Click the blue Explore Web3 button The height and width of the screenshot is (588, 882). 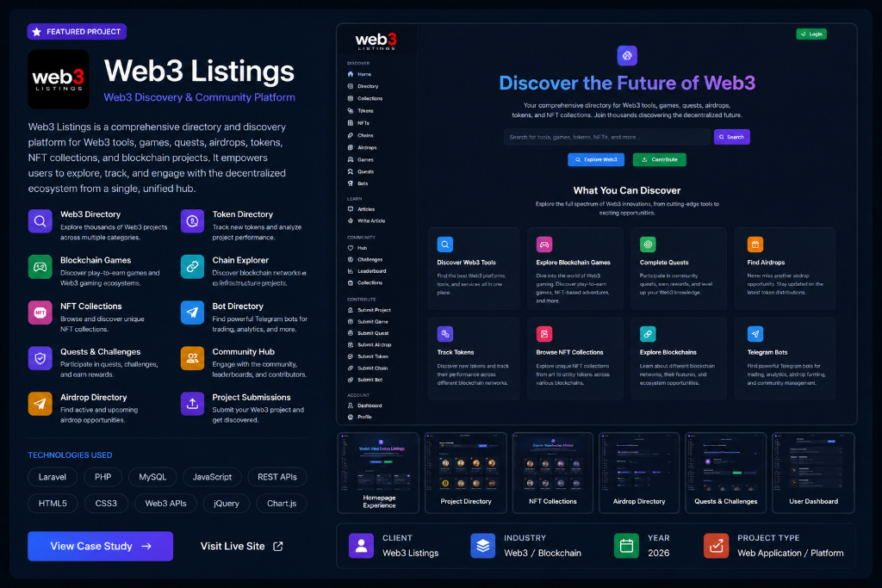[596, 159]
